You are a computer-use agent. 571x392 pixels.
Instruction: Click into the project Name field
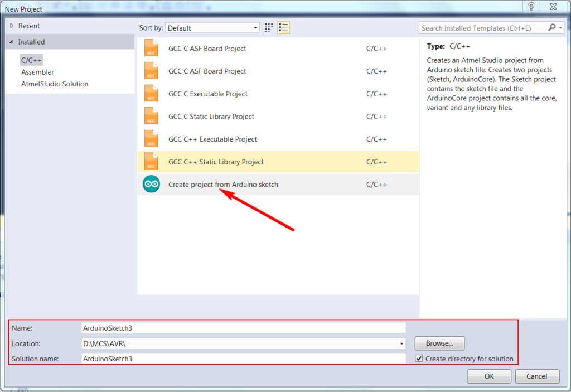coord(243,328)
